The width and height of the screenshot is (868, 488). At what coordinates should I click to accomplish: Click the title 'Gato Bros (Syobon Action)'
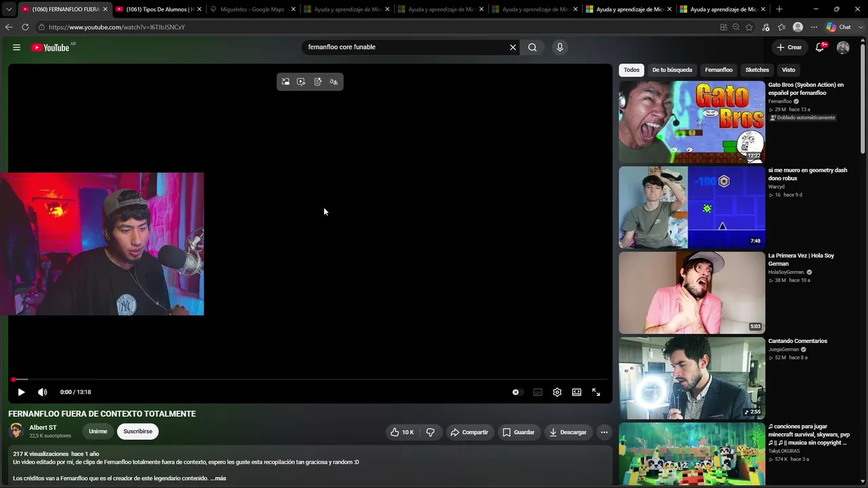click(806, 89)
